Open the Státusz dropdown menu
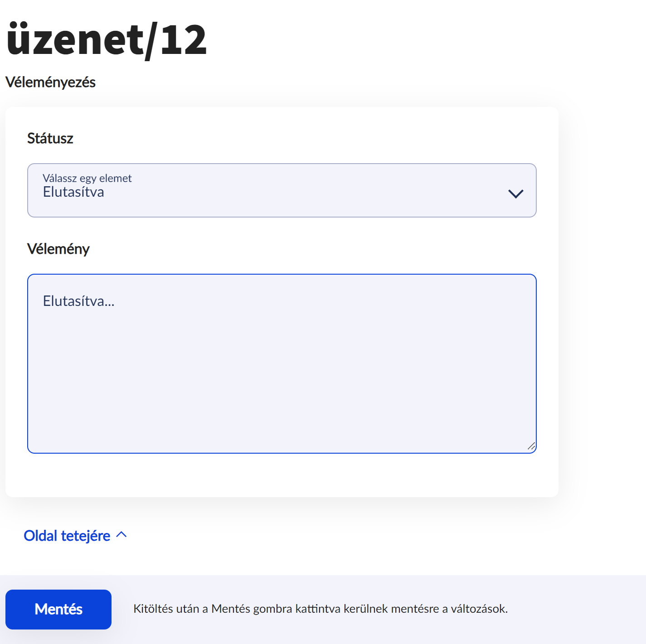 click(x=282, y=190)
